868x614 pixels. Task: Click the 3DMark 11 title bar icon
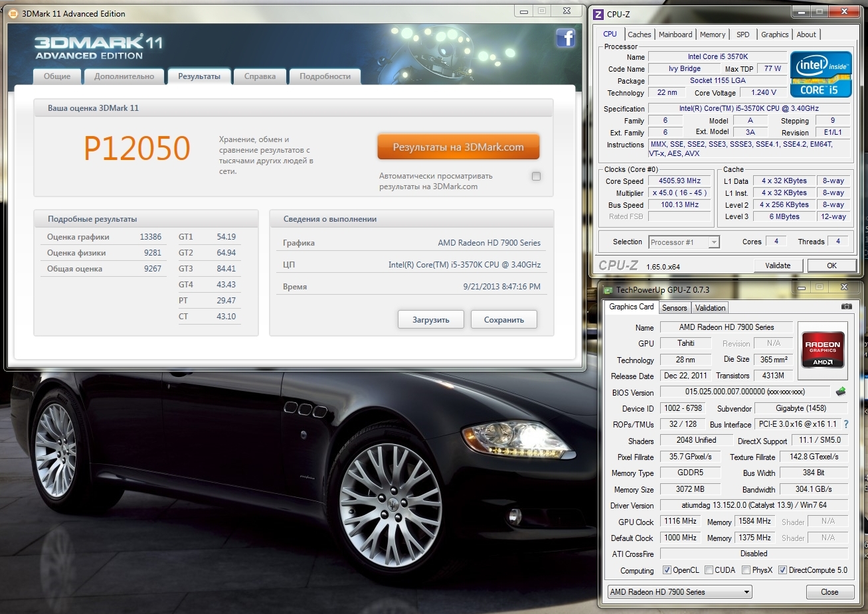[13, 13]
